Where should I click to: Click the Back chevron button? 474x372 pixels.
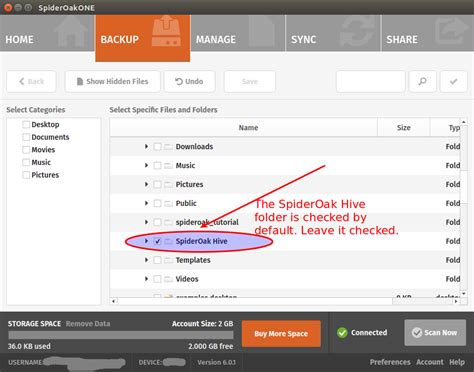pos(31,81)
